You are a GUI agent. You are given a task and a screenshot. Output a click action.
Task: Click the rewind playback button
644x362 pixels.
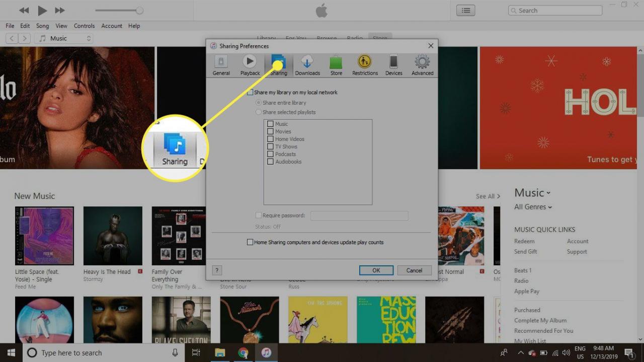pos(23,11)
